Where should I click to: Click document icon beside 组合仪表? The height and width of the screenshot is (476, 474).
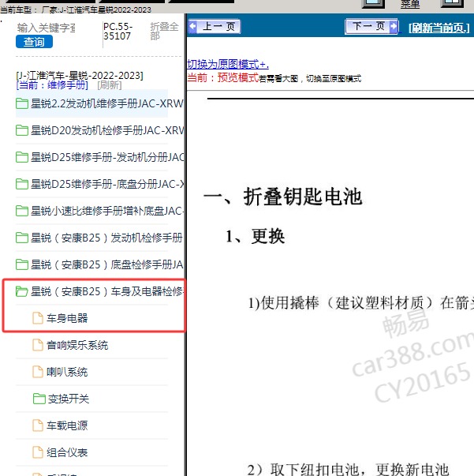pos(38,452)
